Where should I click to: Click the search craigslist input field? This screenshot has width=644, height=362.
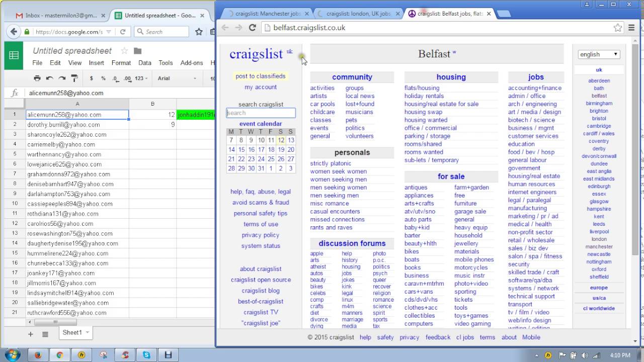(x=261, y=113)
